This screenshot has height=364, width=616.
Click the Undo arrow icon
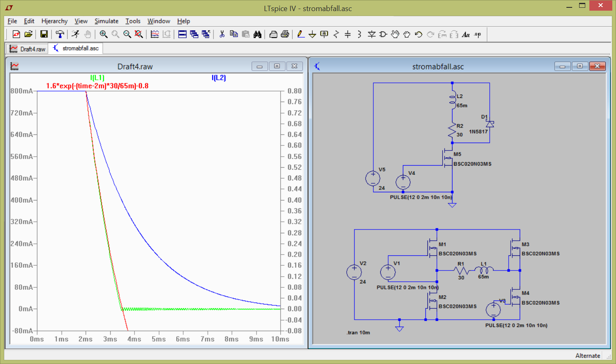(x=418, y=34)
